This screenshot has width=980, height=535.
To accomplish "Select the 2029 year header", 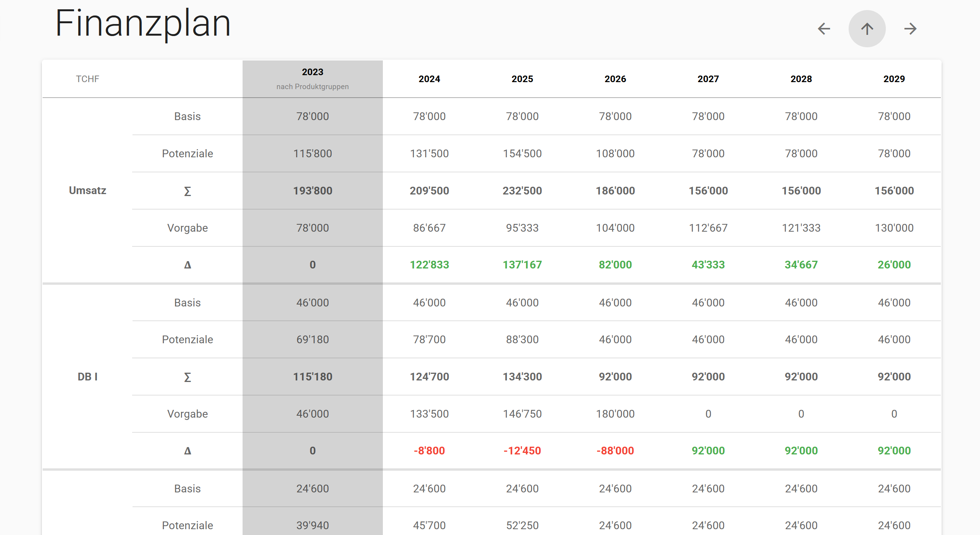I will (894, 79).
